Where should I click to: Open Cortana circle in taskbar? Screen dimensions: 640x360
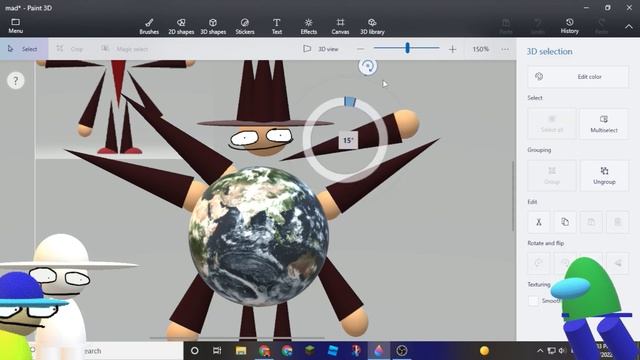pos(195,351)
